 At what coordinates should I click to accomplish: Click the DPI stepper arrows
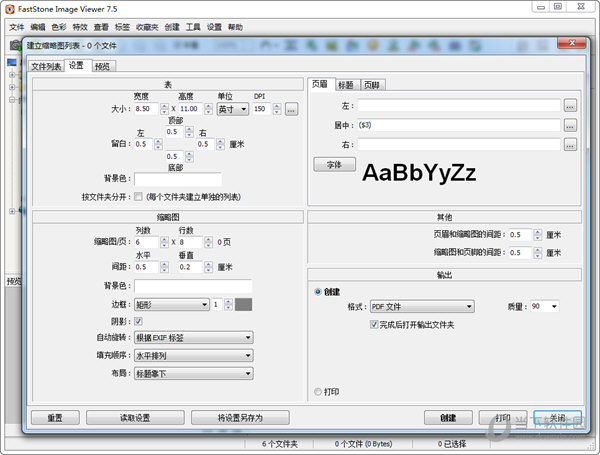277,109
